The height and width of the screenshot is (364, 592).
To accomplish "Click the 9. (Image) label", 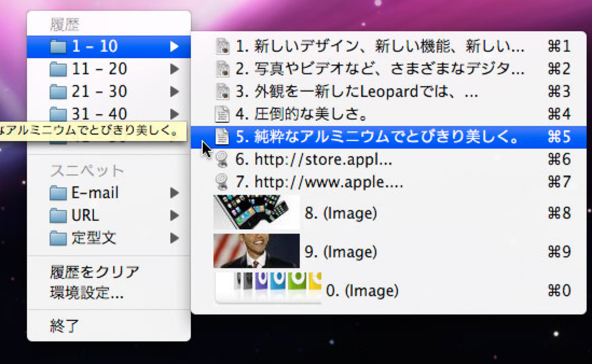I will [x=341, y=251].
